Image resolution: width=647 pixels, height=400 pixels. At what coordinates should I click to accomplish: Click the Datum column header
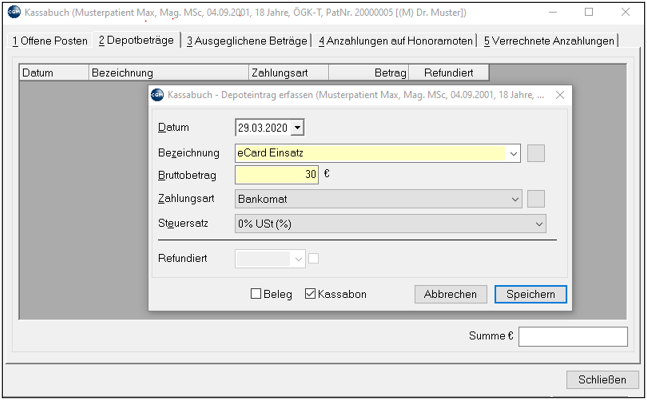[x=54, y=73]
